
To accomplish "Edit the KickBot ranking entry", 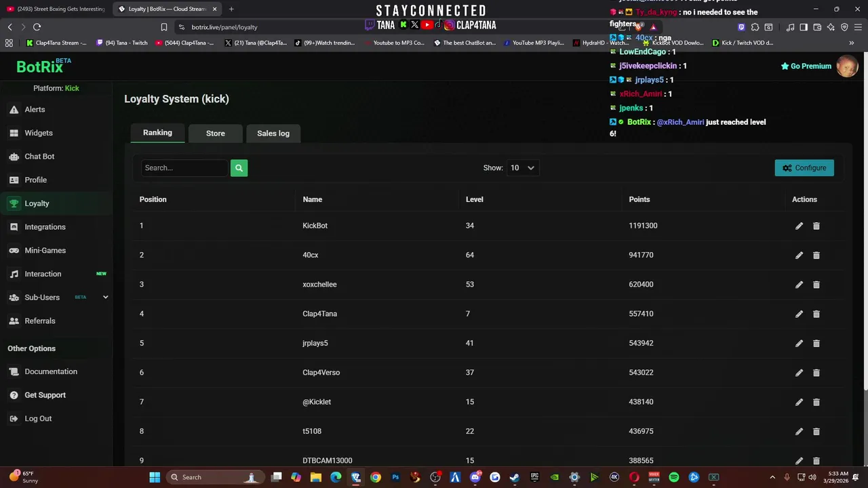I will pyautogui.click(x=799, y=226).
